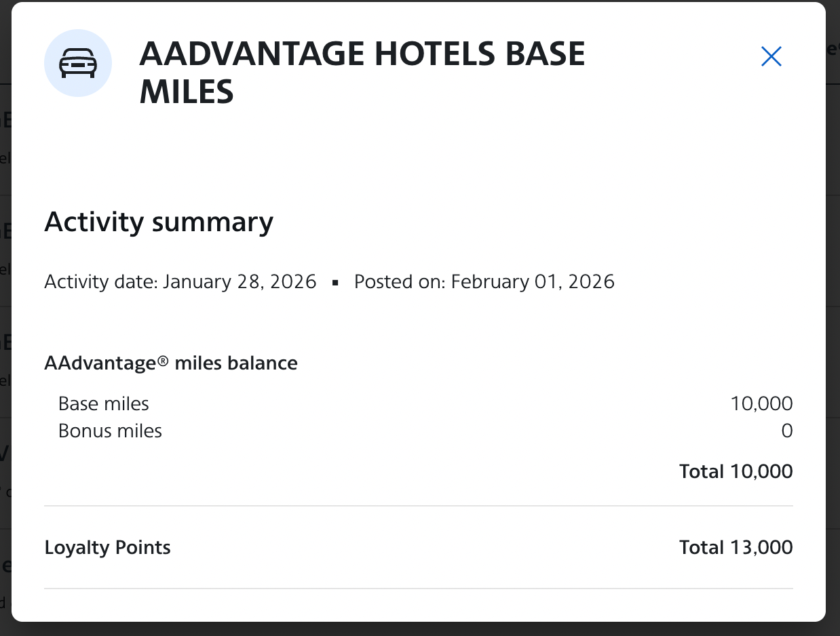Select the Activity date January 28, 2026 text
This screenshot has height=636, width=840.
pos(180,281)
